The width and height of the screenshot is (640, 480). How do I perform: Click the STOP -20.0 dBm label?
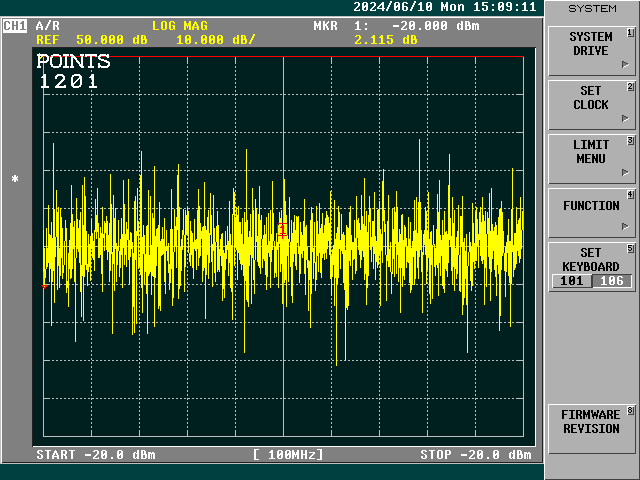(475, 455)
